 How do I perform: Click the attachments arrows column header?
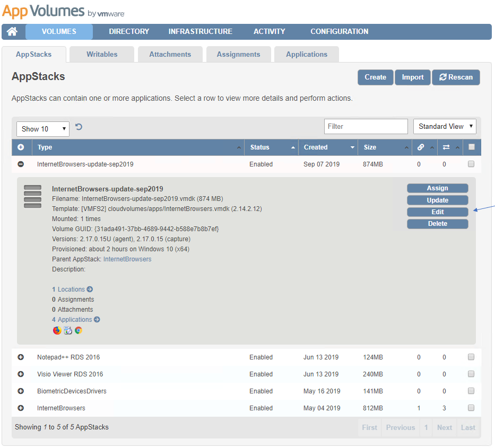[446, 147]
